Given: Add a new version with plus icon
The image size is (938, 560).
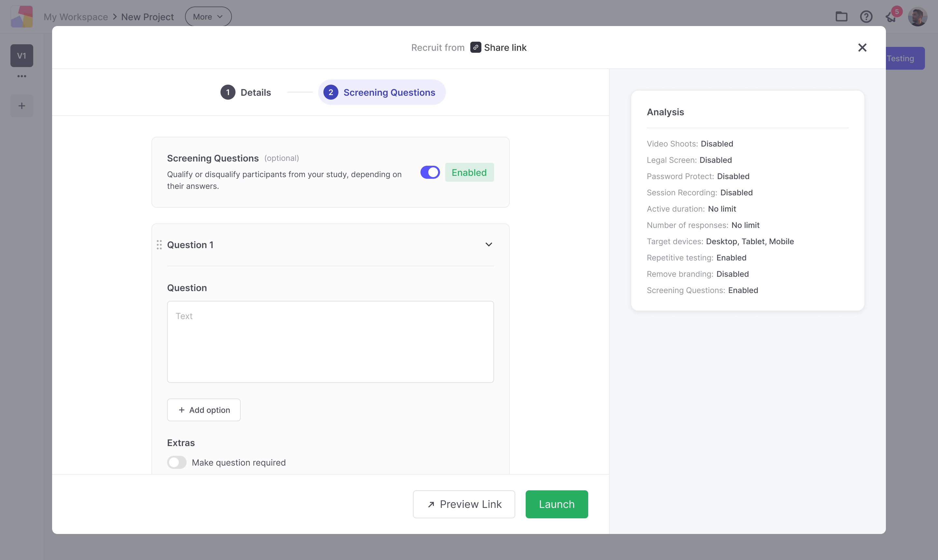Looking at the screenshot, I should pyautogui.click(x=22, y=106).
